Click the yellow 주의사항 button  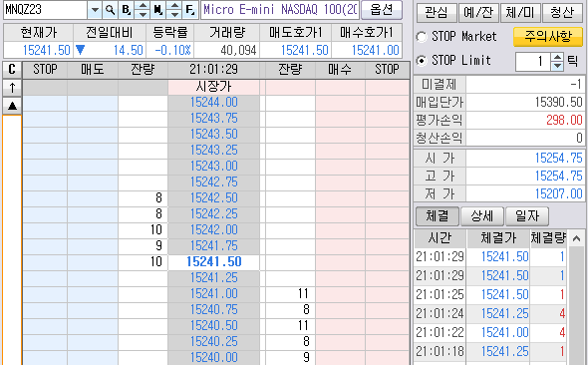click(x=548, y=37)
